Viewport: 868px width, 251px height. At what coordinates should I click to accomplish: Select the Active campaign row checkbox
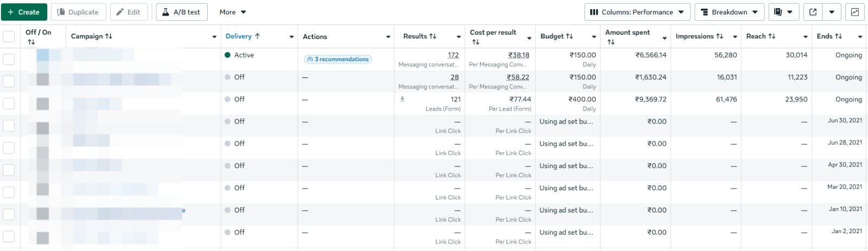coord(9,59)
